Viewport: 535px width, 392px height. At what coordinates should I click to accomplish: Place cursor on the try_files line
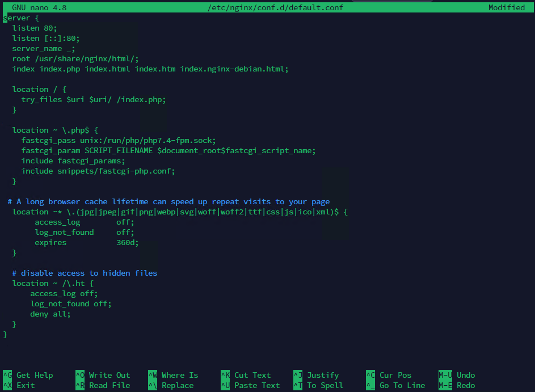pos(94,100)
